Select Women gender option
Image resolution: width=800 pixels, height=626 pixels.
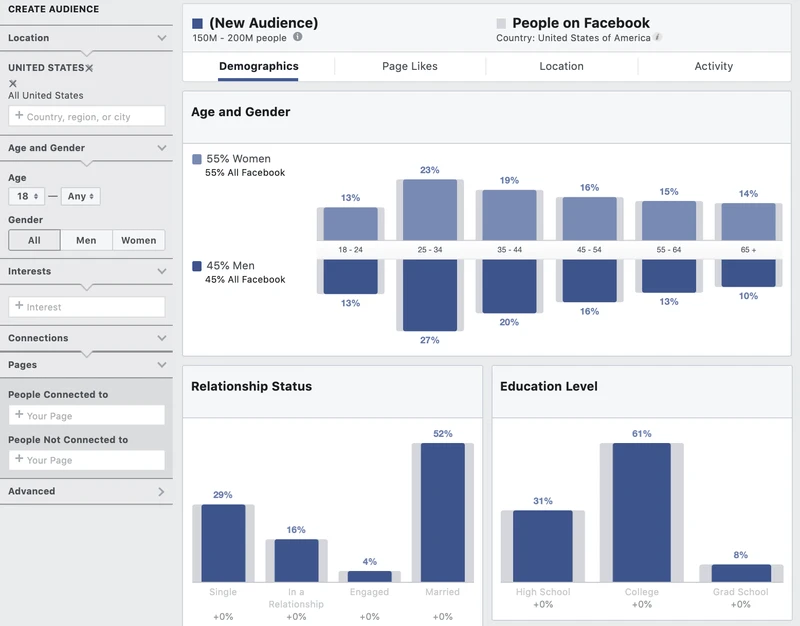click(x=139, y=240)
